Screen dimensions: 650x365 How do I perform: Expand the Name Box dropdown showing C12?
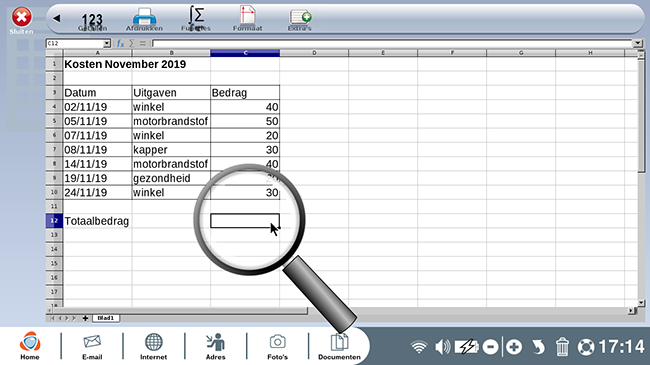pos(107,43)
